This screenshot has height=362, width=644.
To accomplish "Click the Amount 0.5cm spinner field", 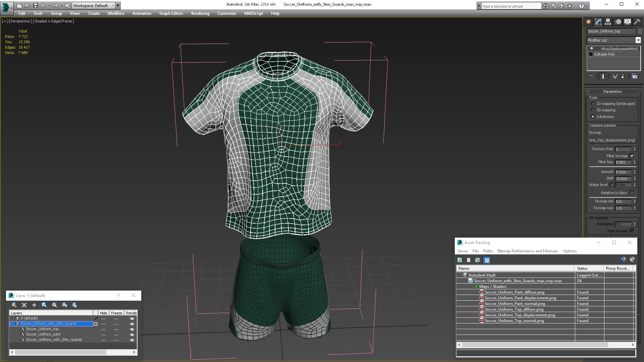I will [x=623, y=172].
